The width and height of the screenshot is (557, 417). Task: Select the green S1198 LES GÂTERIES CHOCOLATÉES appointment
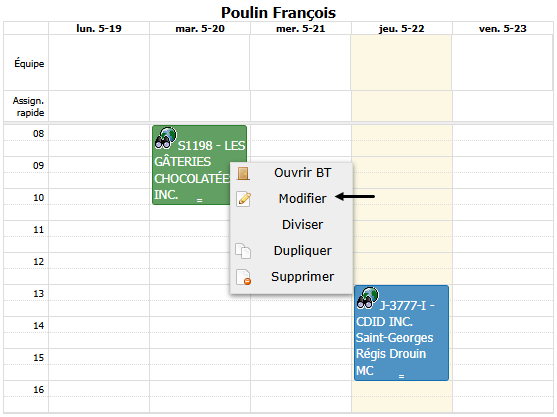(x=192, y=165)
